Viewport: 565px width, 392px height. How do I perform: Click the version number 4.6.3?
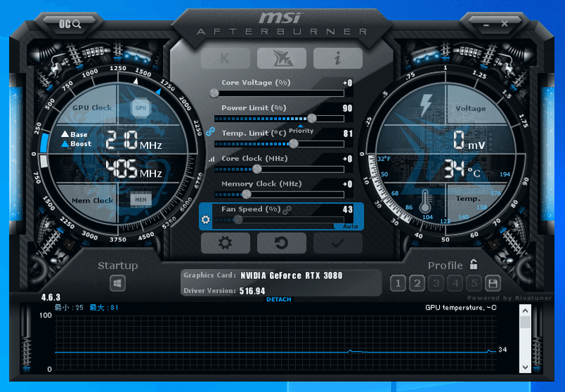click(51, 297)
